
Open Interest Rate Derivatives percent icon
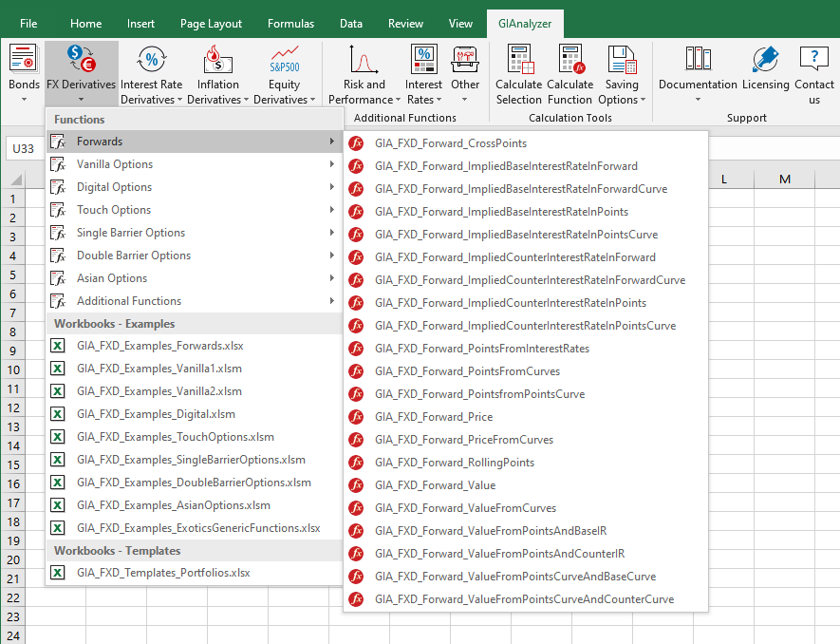[152, 59]
